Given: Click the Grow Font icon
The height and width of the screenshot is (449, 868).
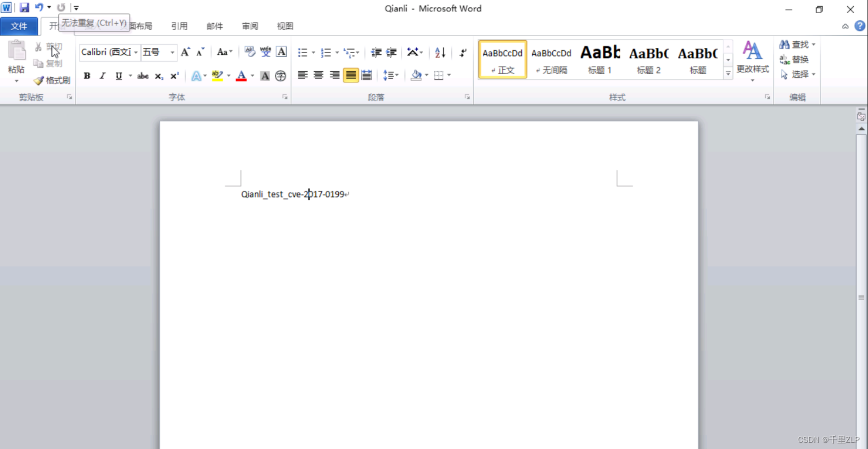Looking at the screenshot, I should 185,52.
